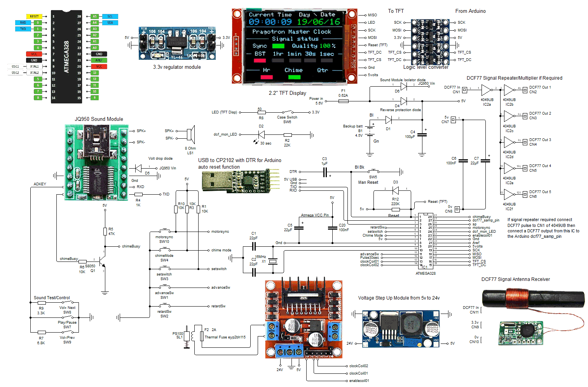This screenshot has width=588, height=387.
Task: Select the red Hr indicator on TFT display
Action: [267, 77]
